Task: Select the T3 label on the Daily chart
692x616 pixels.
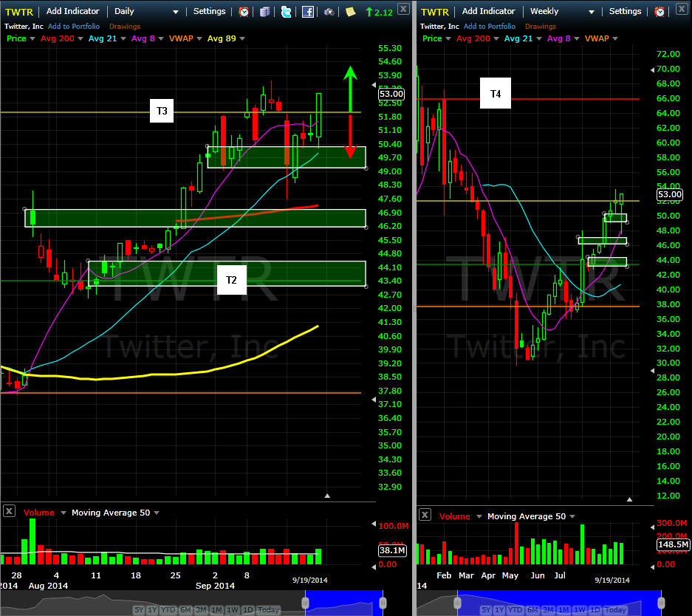Action: coord(162,111)
